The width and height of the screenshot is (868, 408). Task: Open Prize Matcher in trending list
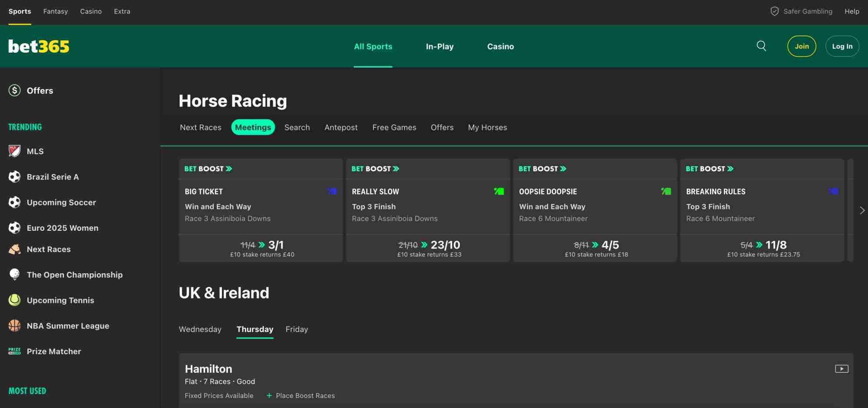[x=54, y=351]
